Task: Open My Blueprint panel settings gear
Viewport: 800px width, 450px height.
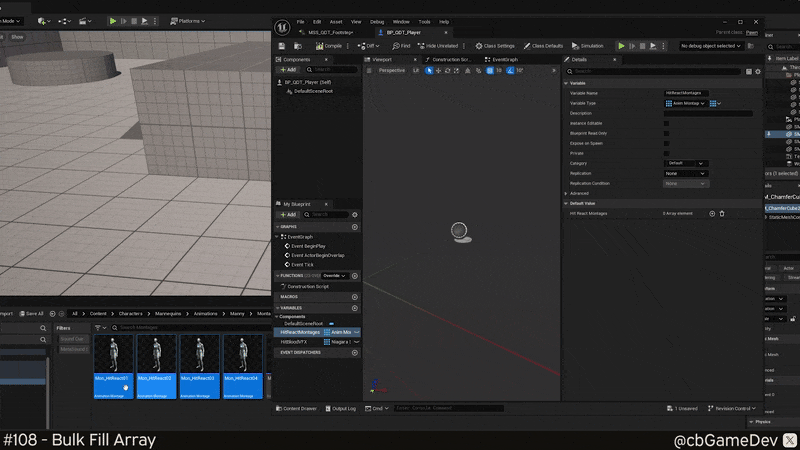Action: (354, 214)
